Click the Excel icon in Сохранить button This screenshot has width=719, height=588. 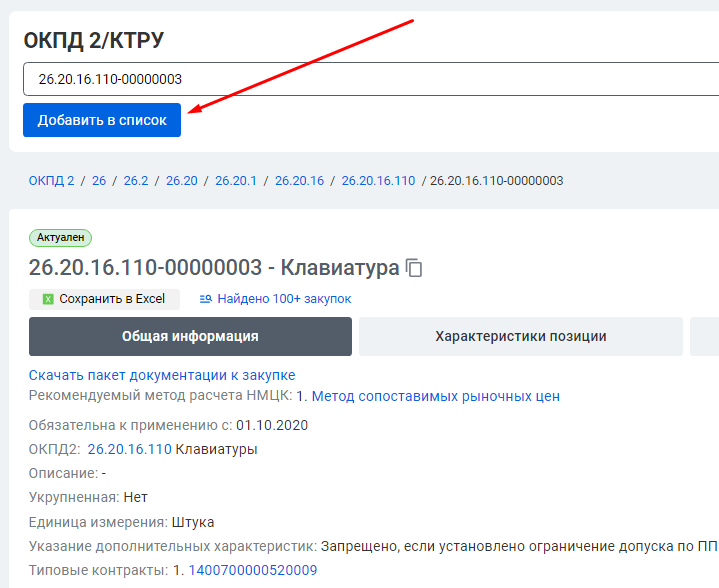[48, 300]
